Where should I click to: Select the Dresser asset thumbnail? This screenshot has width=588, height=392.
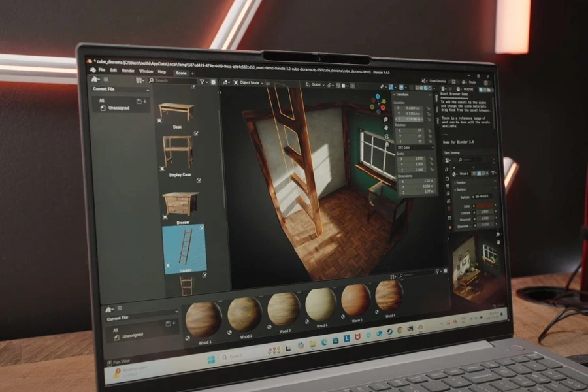click(x=181, y=204)
